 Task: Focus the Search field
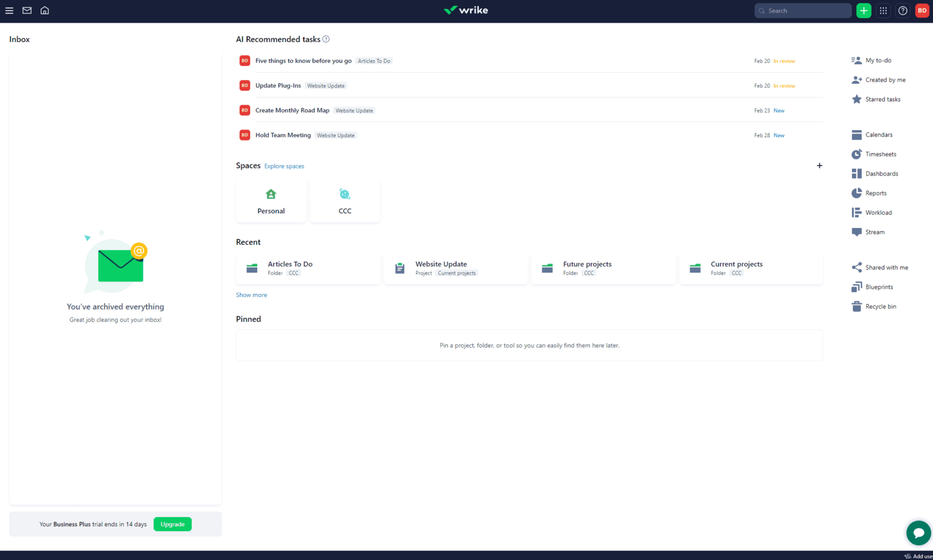[803, 10]
